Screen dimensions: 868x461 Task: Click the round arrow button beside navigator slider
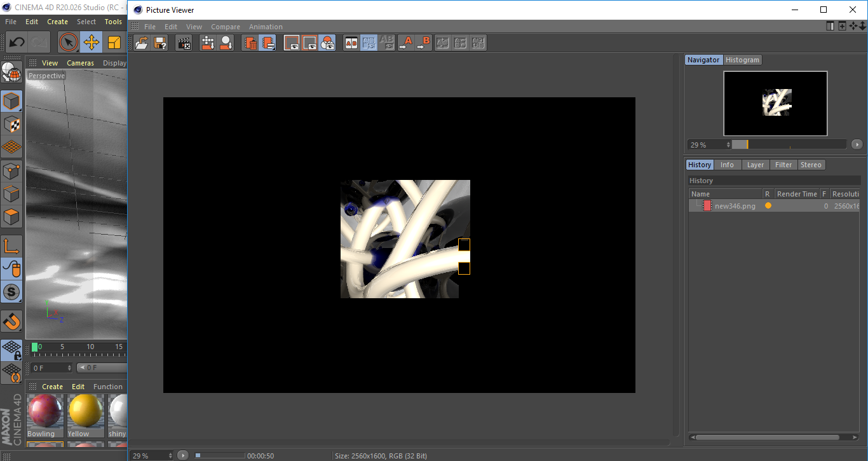(857, 144)
